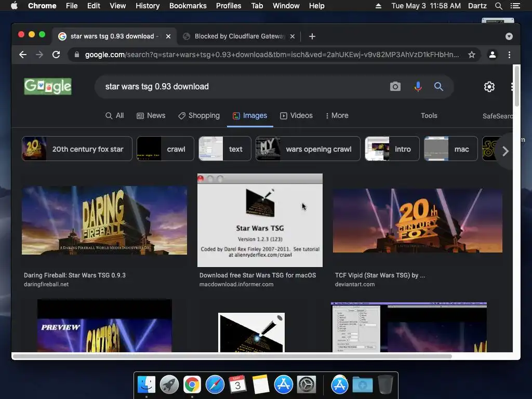
Task: Click the Chrome forward arrow
Action: [x=39, y=55]
